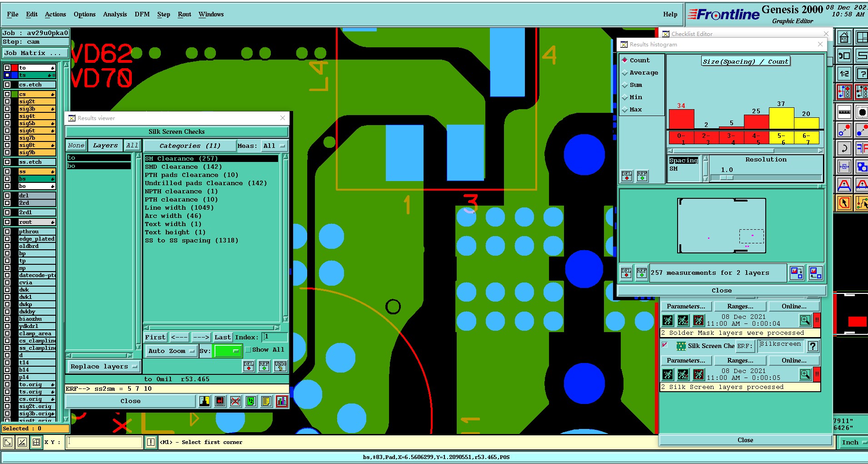Open Edit menu
Image resolution: width=868 pixels, height=464 pixels.
coord(32,15)
